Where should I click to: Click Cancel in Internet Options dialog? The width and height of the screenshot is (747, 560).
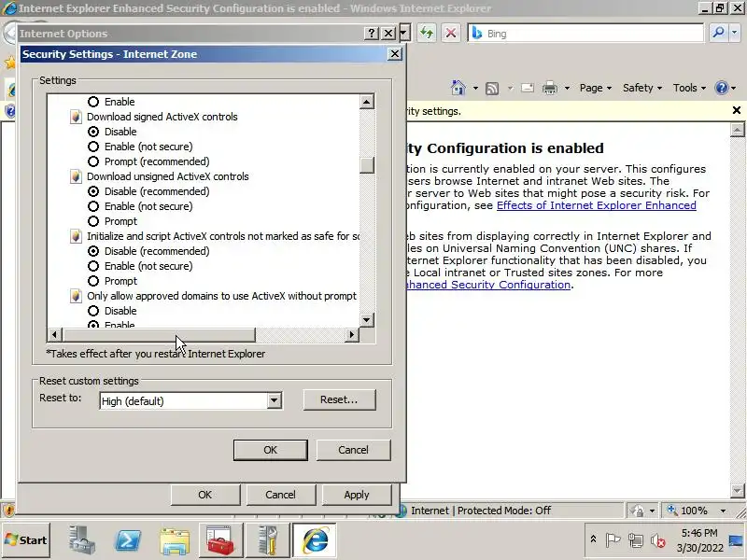pyautogui.click(x=281, y=495)
